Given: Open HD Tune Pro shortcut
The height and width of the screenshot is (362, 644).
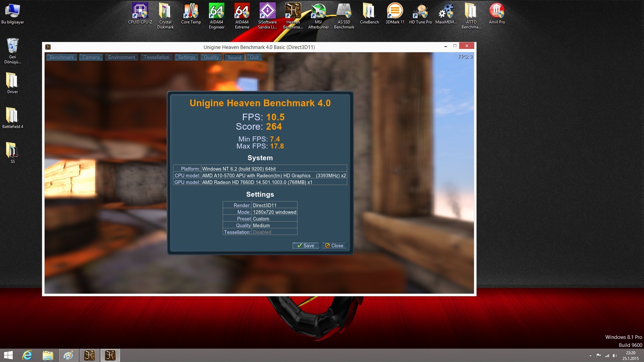Looking at the screenshot, I should (420, 14).
